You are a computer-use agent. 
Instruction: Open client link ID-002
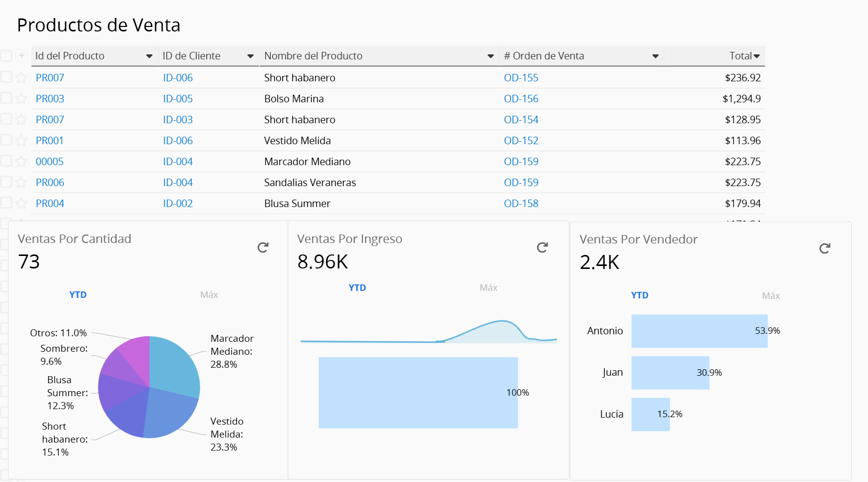[x=178, y=204]
